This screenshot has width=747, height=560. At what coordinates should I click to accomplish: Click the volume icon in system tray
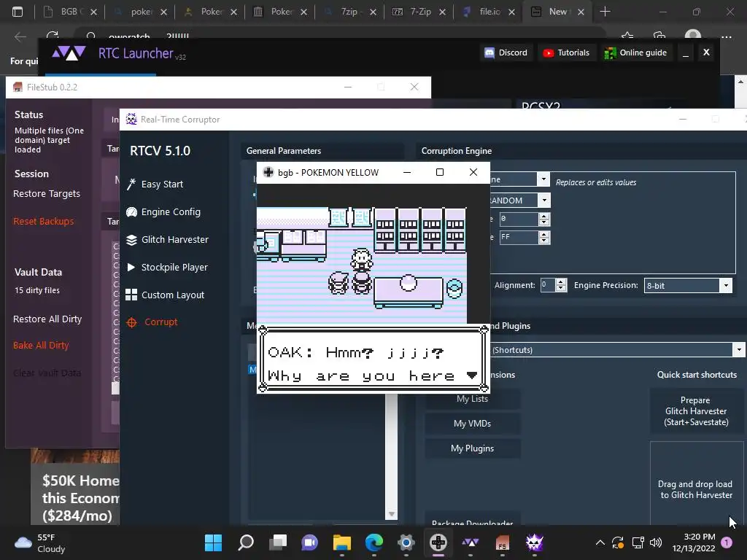tap(656, 542)
